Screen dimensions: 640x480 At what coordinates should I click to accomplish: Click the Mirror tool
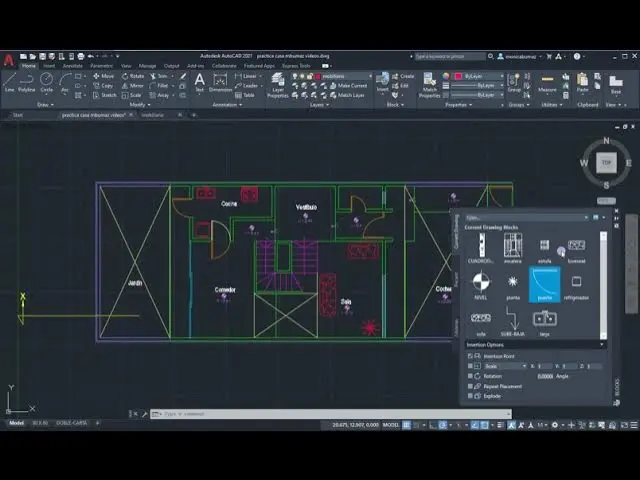point(133,86)
